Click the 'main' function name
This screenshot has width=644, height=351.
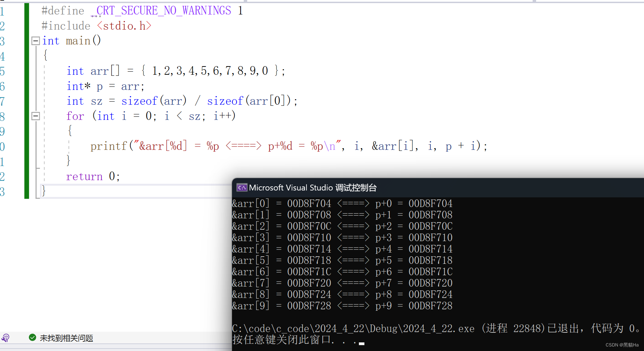[78, 41]
